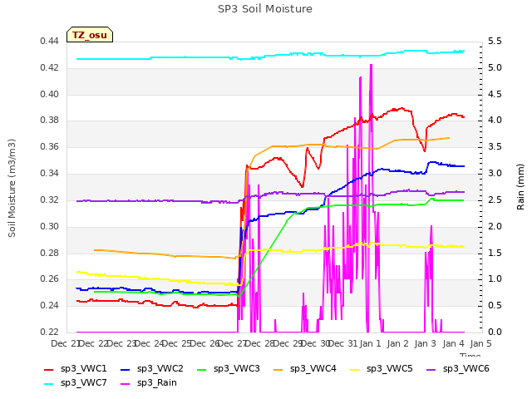
Task: Click the 0.34 left axis tick label
Action: 50,174
